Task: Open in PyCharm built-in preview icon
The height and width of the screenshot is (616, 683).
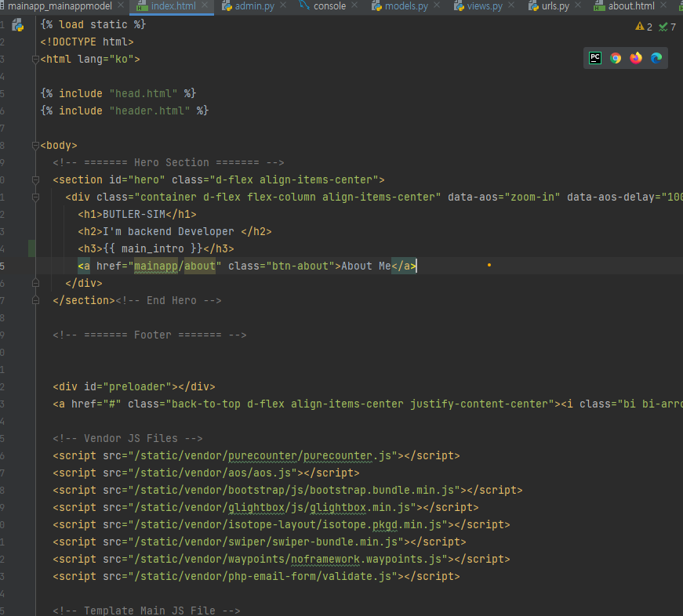Action: click(x=595, y=58)
